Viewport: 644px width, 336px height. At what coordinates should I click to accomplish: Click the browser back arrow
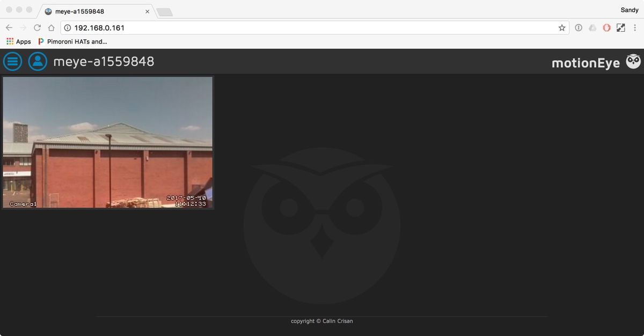[9, 27]
